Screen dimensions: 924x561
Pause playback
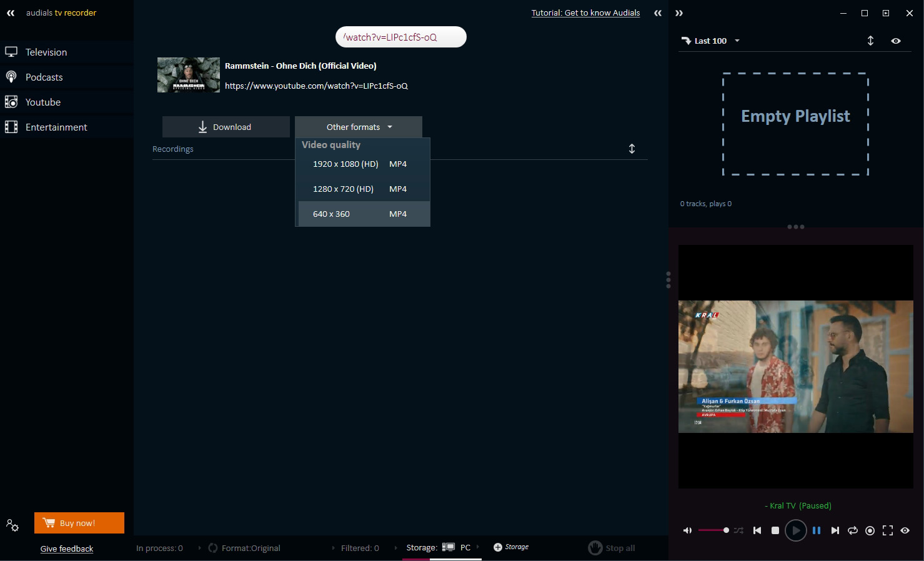point(817,530)
